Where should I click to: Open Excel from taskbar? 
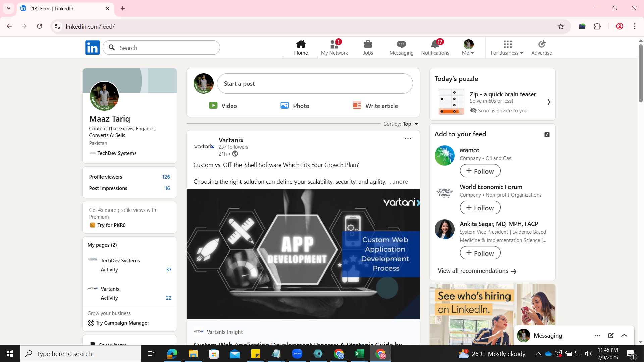point(360,354)
